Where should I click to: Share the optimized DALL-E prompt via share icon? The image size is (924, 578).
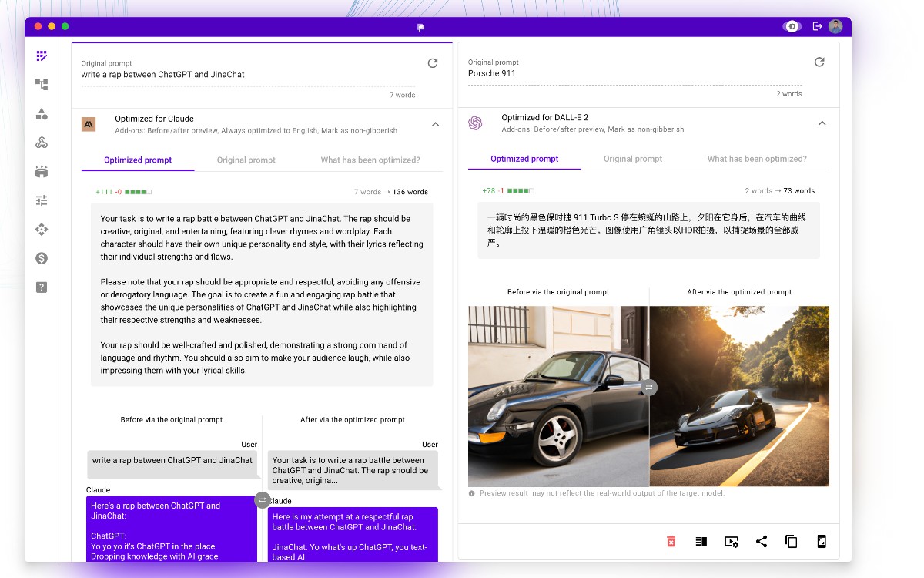[x=762, y=541]
